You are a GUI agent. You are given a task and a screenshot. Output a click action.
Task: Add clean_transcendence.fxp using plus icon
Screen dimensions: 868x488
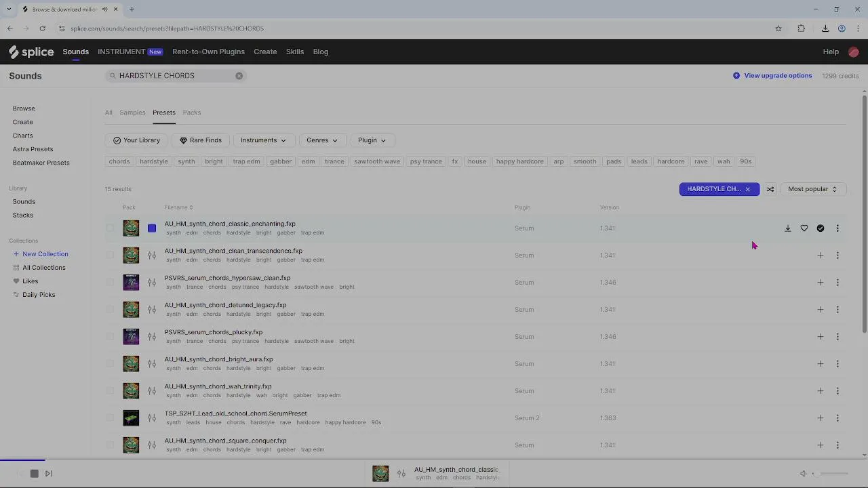(x=820, y=256)
